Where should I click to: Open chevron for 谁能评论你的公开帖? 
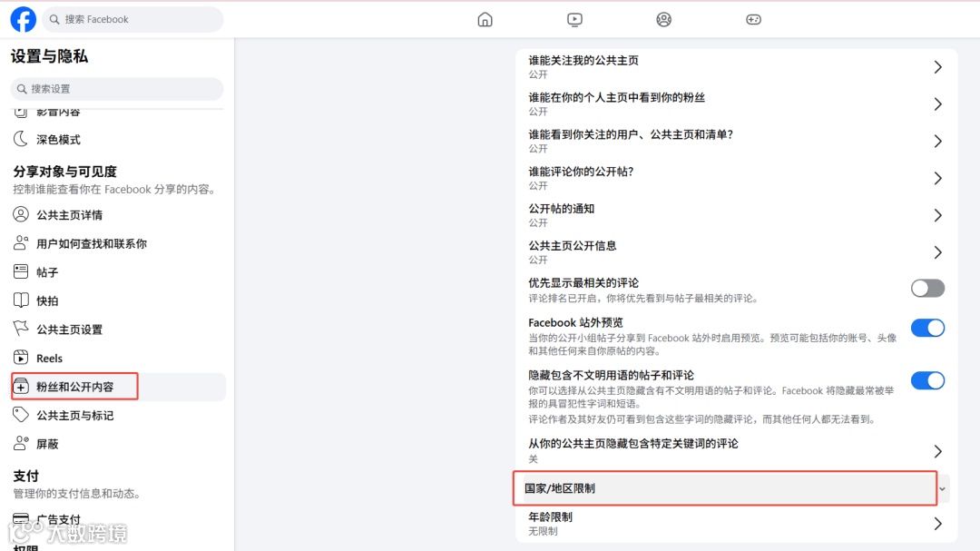point(937,178)
